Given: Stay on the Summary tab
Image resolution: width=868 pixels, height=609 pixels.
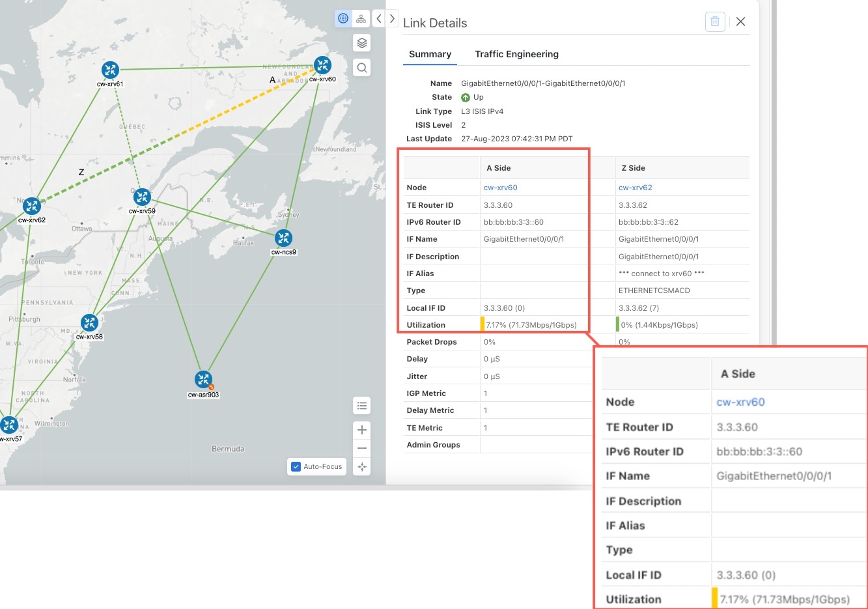Looking at the screenshot, I should (430, 54).
